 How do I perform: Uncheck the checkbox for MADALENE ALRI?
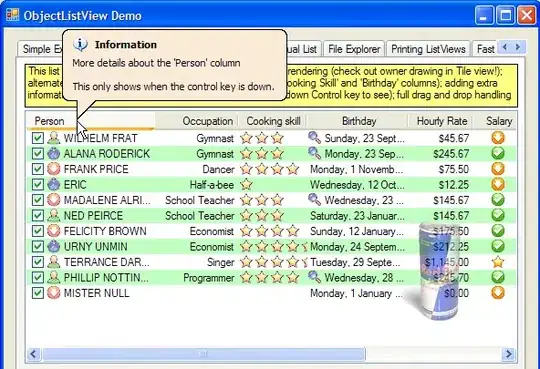[x=38, y=200]
